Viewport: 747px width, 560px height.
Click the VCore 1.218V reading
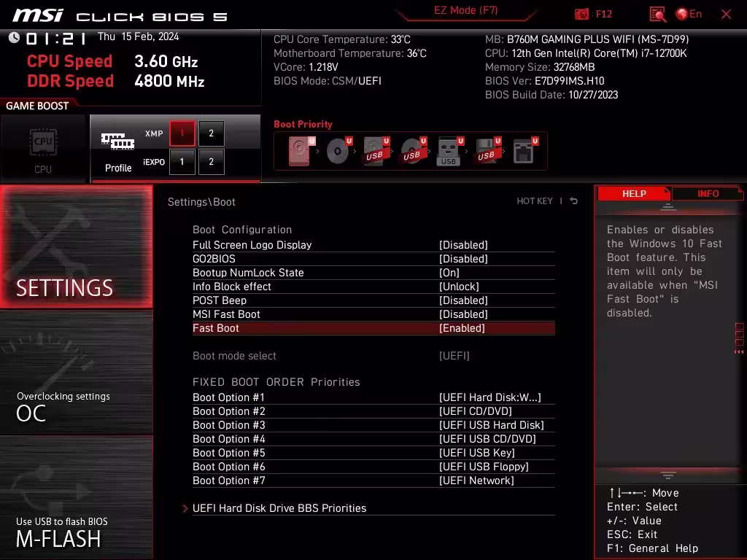pos(306,67)
